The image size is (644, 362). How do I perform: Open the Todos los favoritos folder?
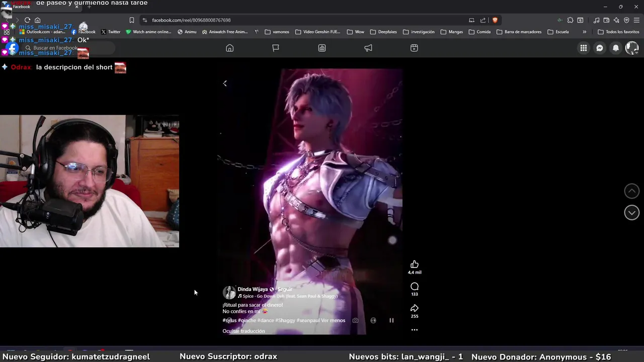(618, 32)
